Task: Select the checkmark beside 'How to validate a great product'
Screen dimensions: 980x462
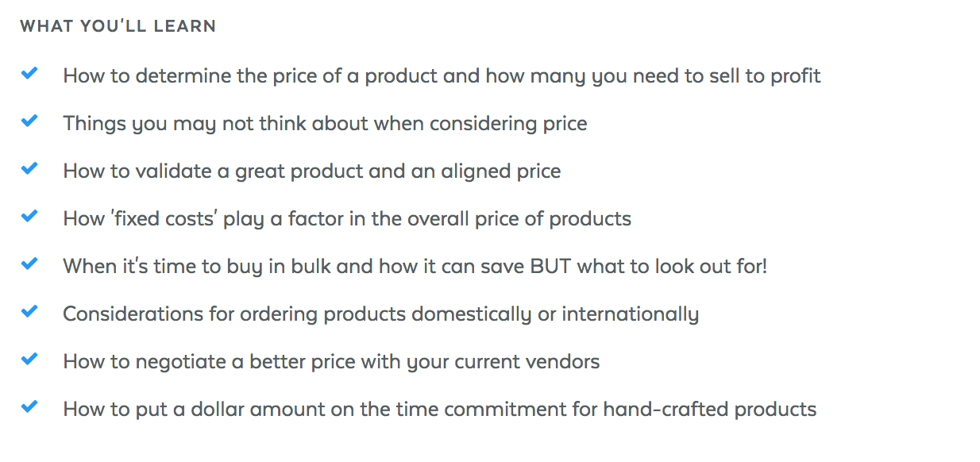Action: tap(29, 169)
